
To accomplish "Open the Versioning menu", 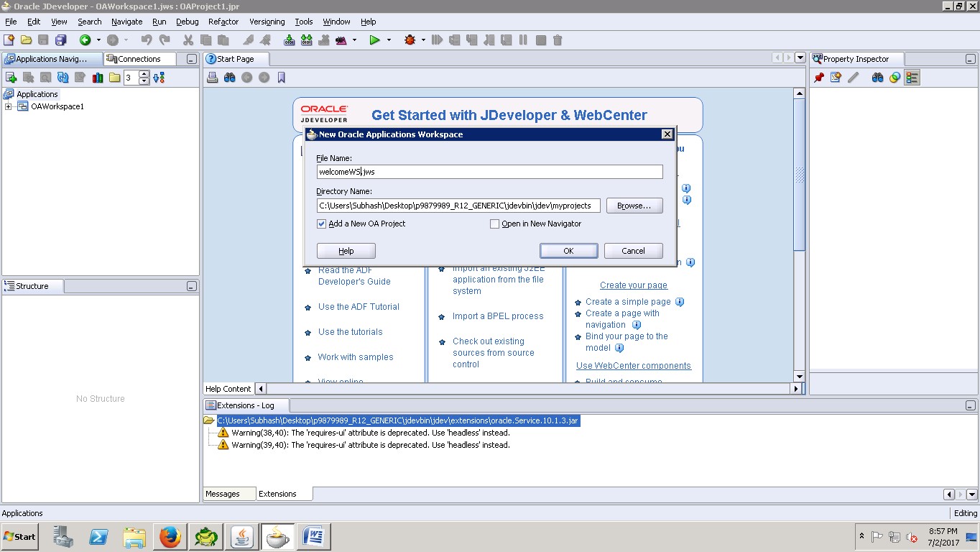I will pos(267,22).
